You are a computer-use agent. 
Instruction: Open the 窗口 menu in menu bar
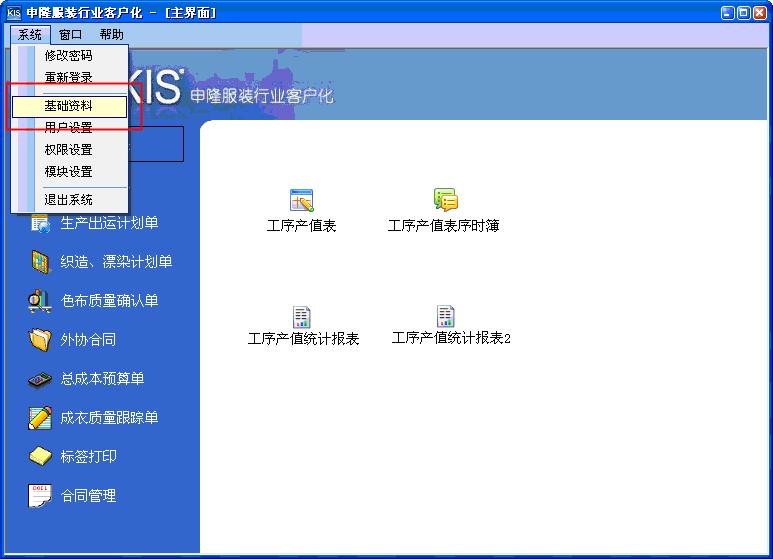tap(71, 35)
